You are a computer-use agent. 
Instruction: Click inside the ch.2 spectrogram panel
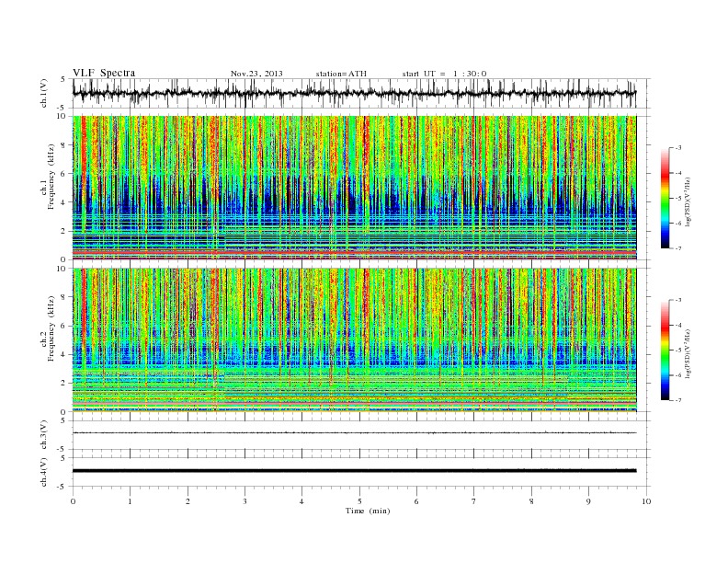(x=354, y=340)
